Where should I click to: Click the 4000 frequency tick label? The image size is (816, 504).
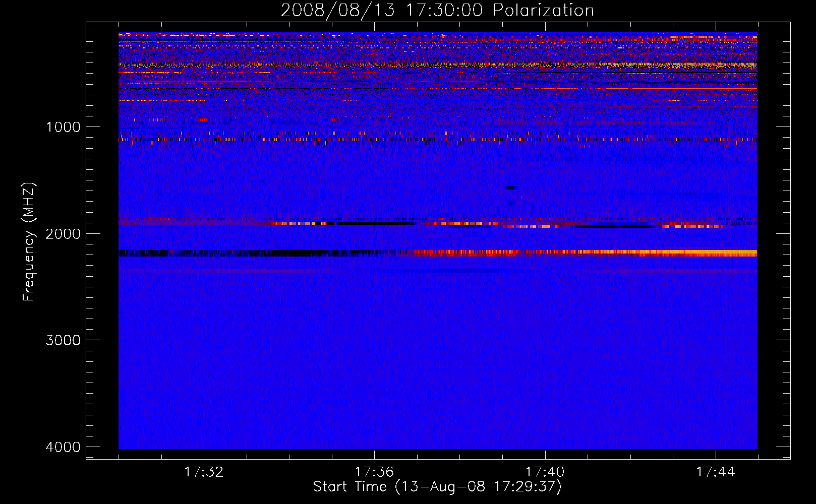click(x=63, y=447)
